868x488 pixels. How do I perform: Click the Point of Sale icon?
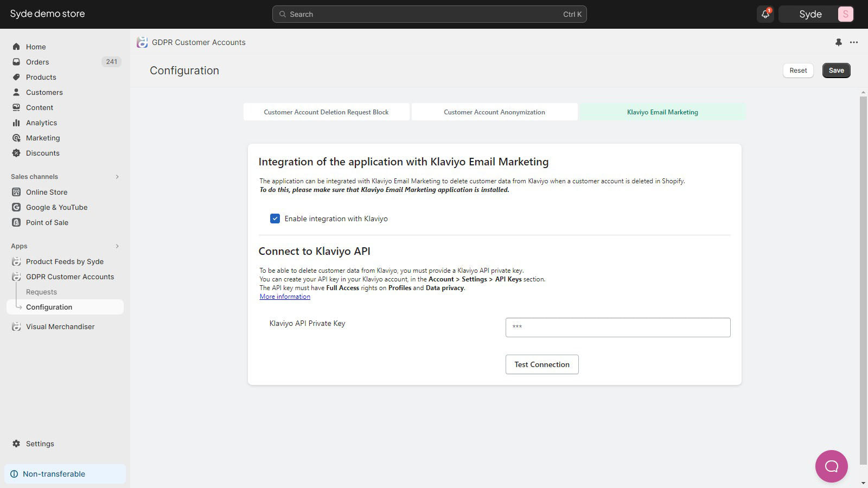pos(16,222)
